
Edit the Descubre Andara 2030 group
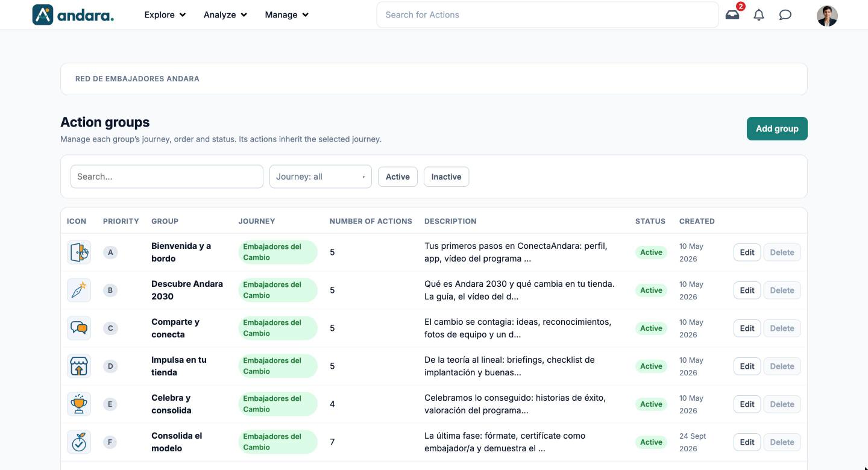pyautogui.click(x=747, y=290)
